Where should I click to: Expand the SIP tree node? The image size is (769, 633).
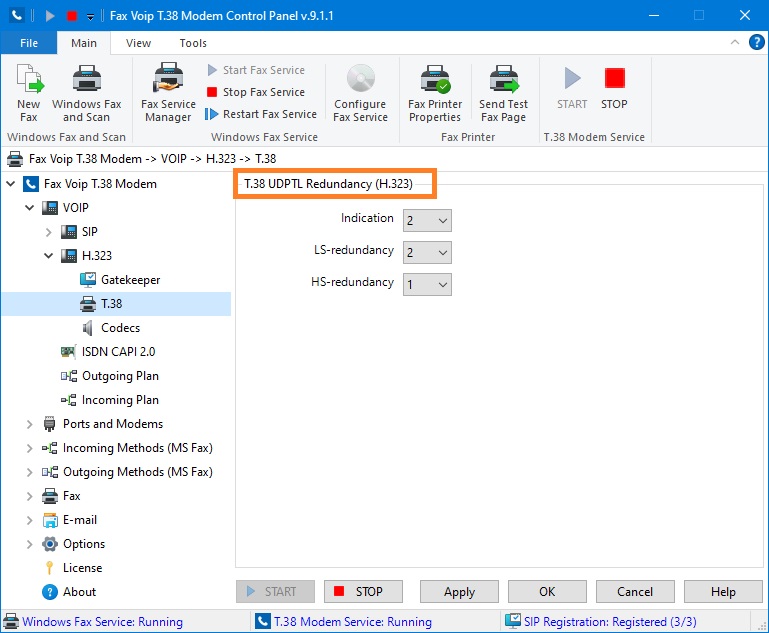[49, 232]
